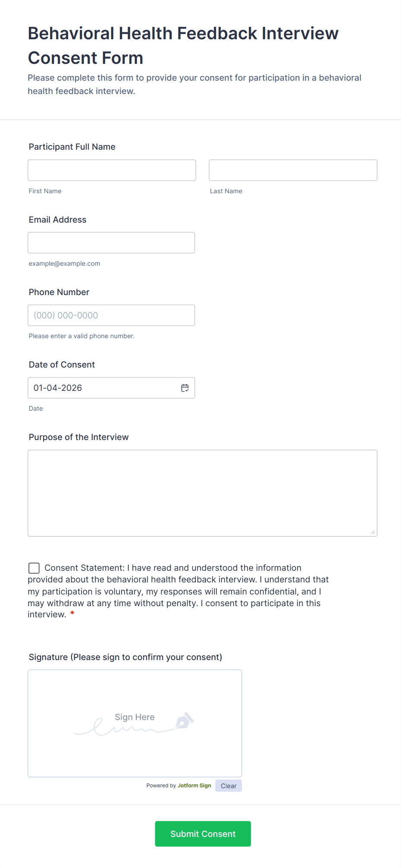
Task: Click the First Name input field
Action: click(112, 170)
